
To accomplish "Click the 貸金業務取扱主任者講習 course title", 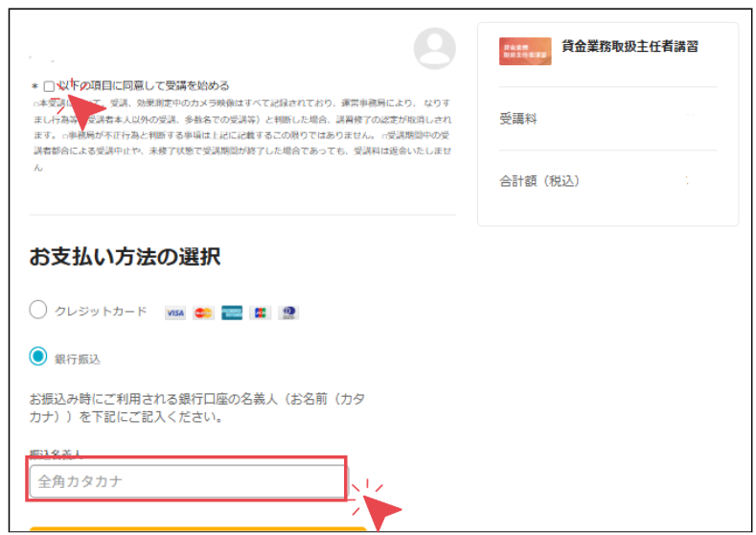I will tap(630, 47).
